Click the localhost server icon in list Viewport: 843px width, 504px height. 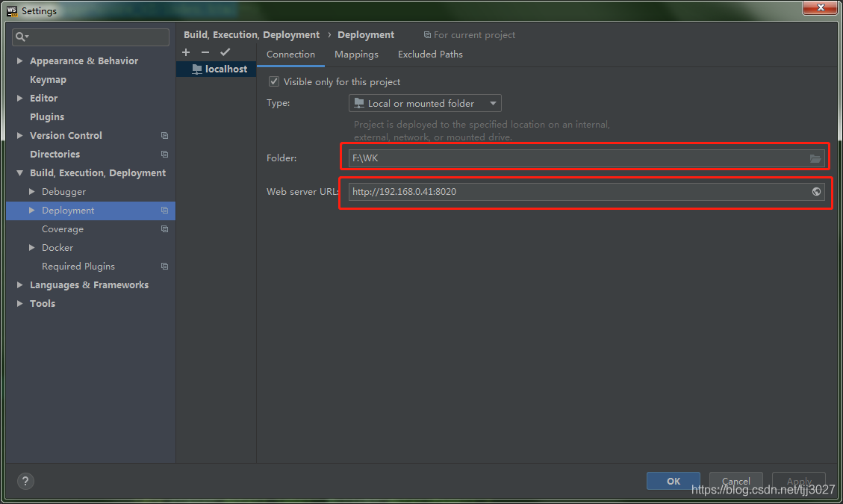[197, 69]
